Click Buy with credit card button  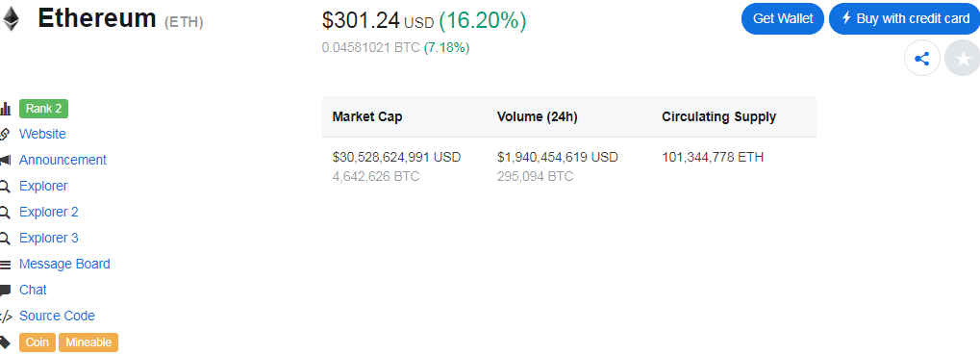904,18
